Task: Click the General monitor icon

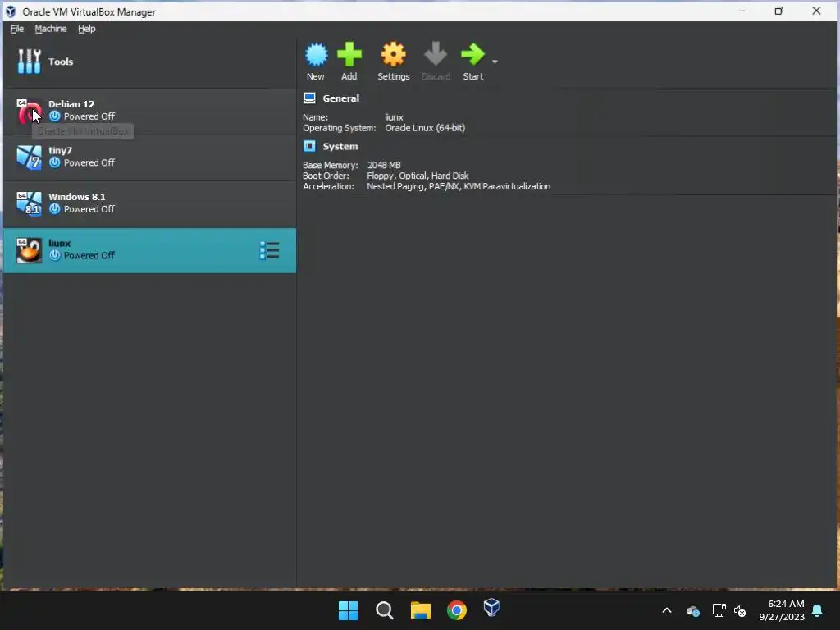Action: pos(309,98)
